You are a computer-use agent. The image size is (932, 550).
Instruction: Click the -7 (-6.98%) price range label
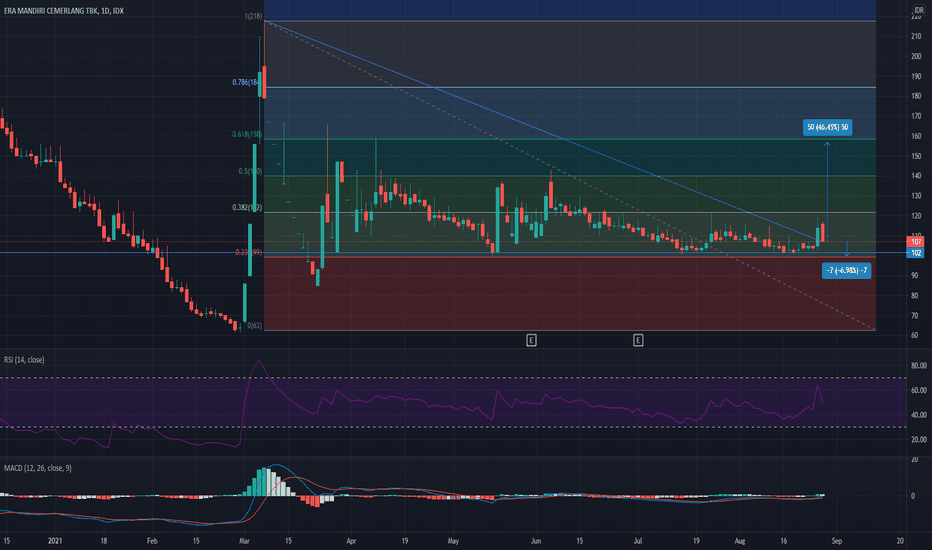(x=846, y=271)
